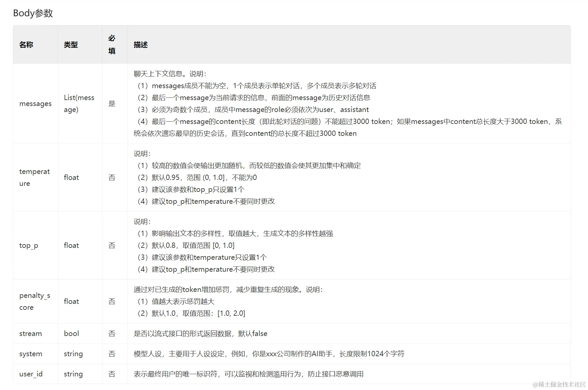
Task: Click the 必填 column header
Action: (x=111, y=44)
